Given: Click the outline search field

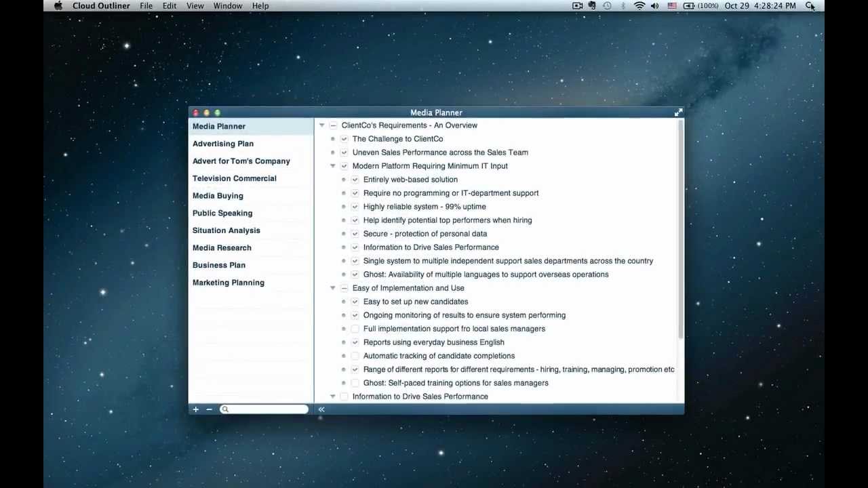Looking at the screenshot, I should tap(264, 409).
